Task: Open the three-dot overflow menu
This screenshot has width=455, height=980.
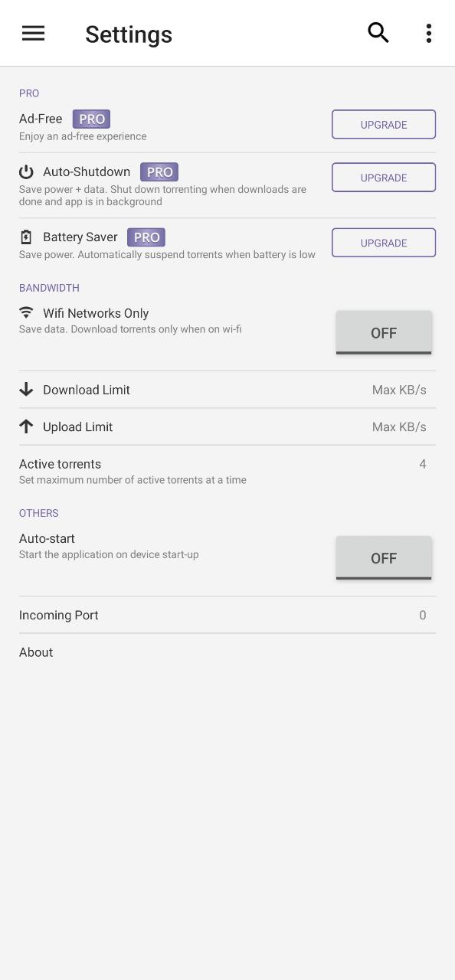Action: tap(428, 33)
